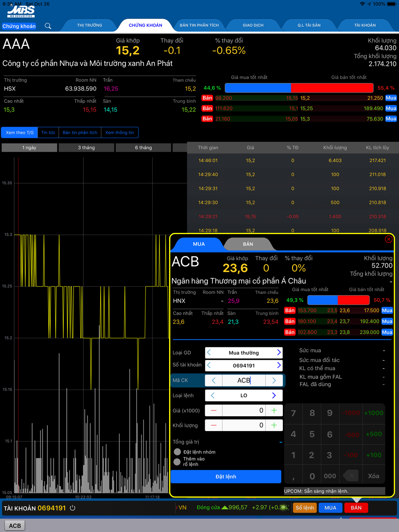Select Xem theo T/G view

[20, 132]
